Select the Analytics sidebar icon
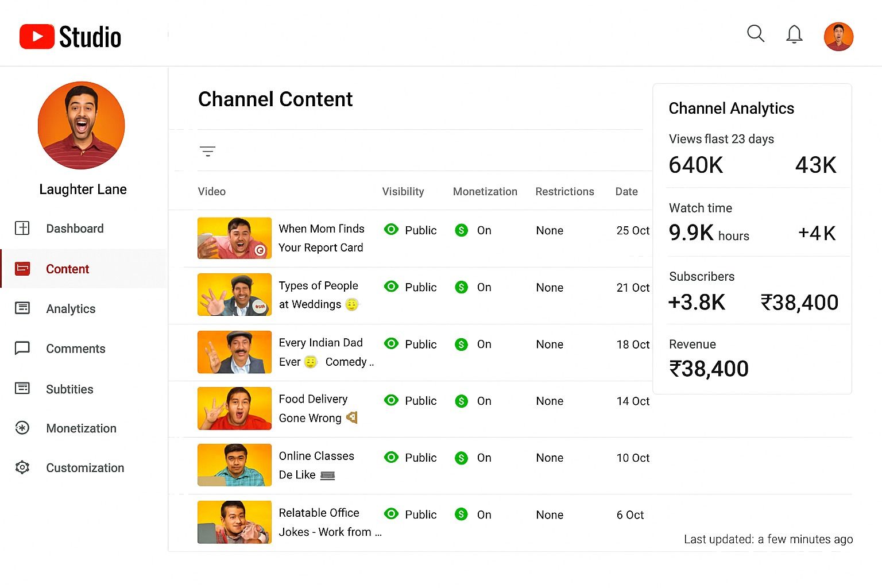Viewport: 882px width, 588px height. click(x=22, y=308)
